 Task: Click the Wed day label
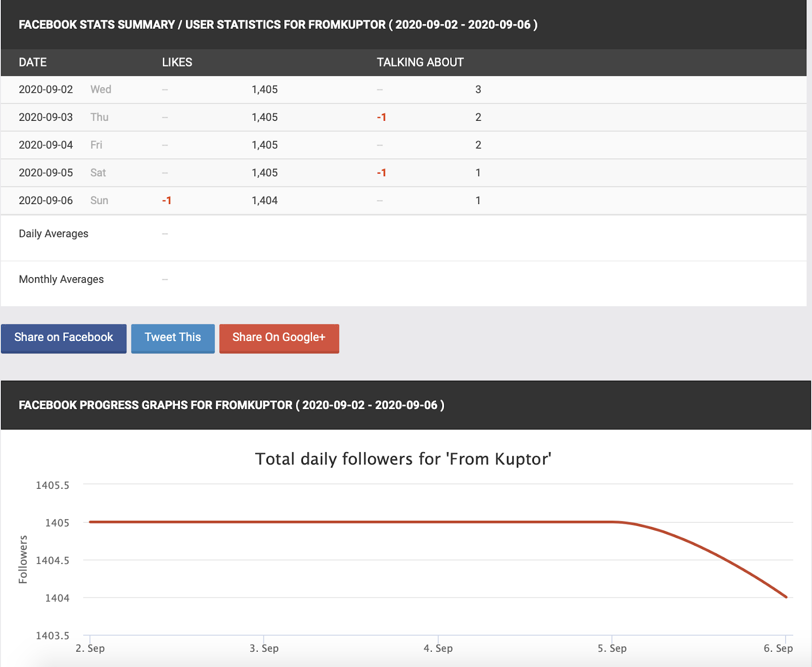(x=100, y=89)
